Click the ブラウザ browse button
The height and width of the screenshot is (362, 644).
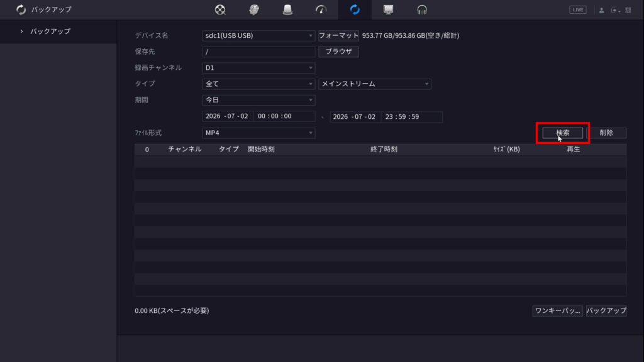tap(338, 52)
